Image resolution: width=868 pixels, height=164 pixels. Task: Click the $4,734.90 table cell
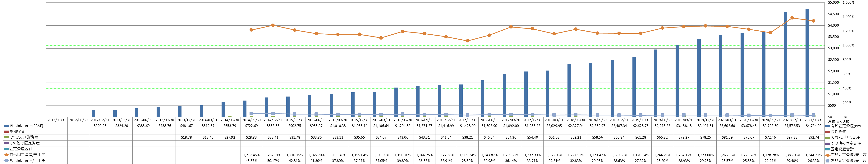[814, 126]
